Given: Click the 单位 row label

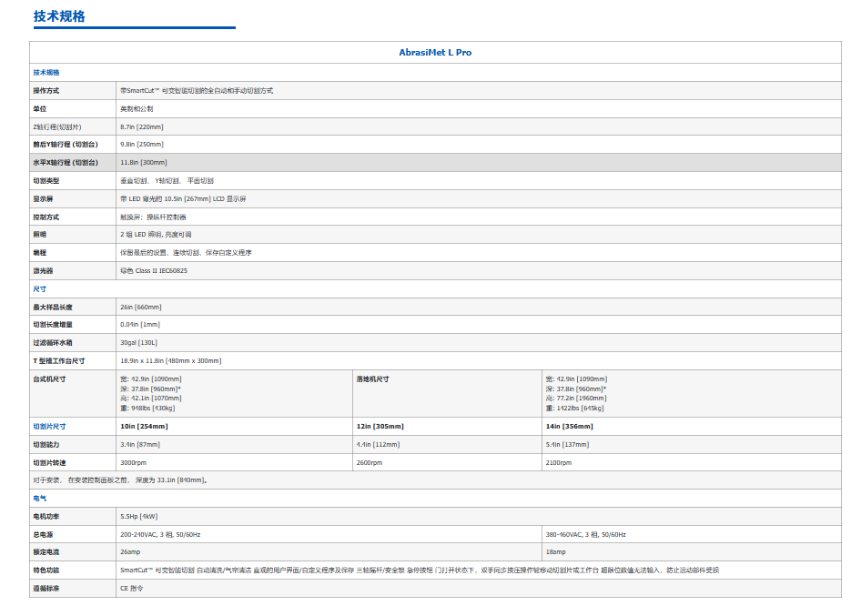Looking at the screenshot, I should click(x=40, y=109).
